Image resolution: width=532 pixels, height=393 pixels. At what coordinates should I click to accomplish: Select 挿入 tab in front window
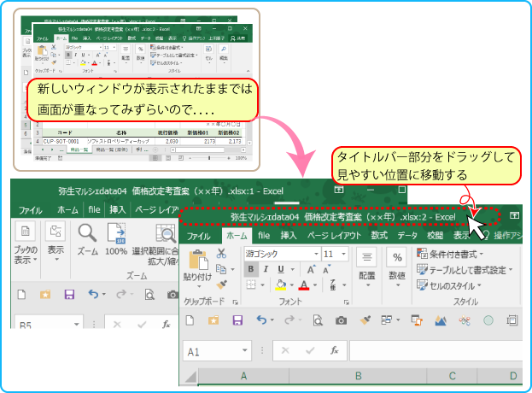289,235
